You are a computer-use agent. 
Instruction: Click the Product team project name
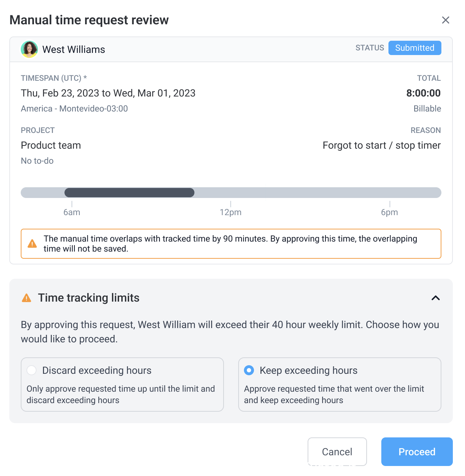pos(51,145)
